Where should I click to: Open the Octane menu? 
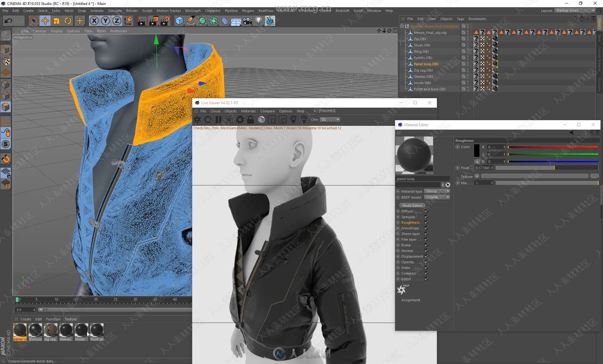tap(325, 11)
